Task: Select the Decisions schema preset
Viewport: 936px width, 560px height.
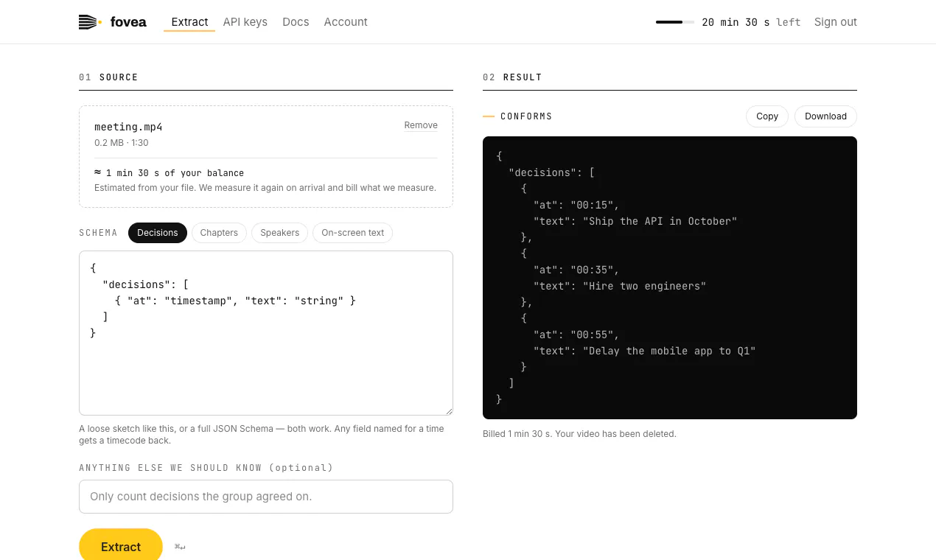Action: (158, 233)
